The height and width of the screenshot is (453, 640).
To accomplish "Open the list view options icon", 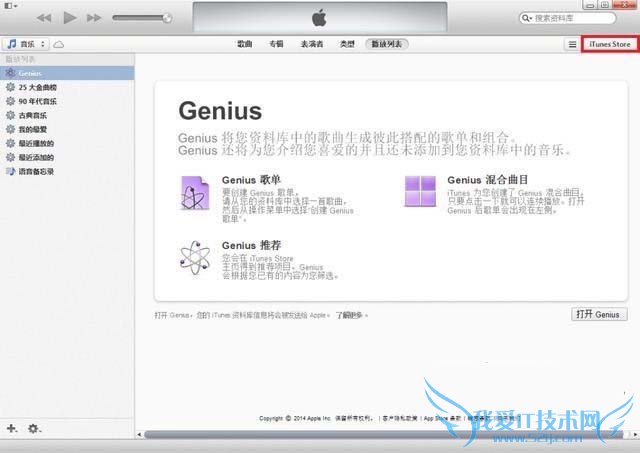I will (x=572, y=44).
